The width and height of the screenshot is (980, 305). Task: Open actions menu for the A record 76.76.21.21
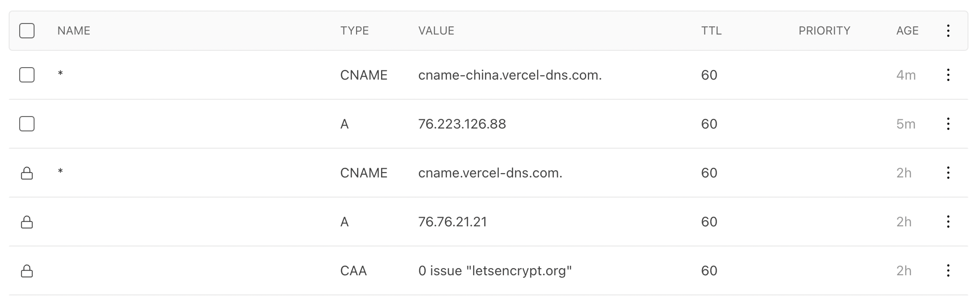click(948, 222)
